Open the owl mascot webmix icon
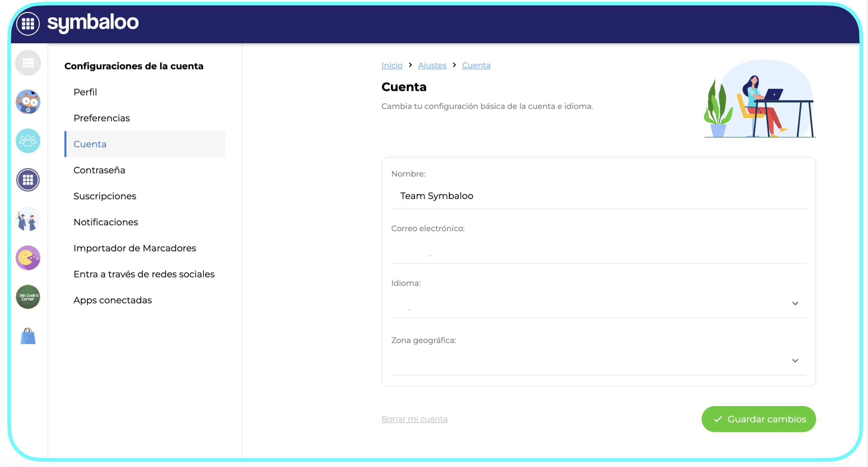 click(28, 102)
